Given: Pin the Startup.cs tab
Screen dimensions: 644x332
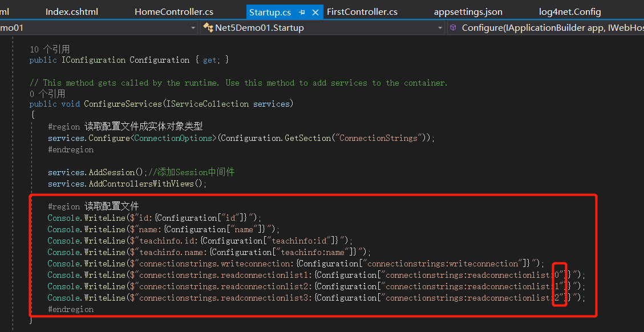Looking at the screenshot, I should point(302,13).
